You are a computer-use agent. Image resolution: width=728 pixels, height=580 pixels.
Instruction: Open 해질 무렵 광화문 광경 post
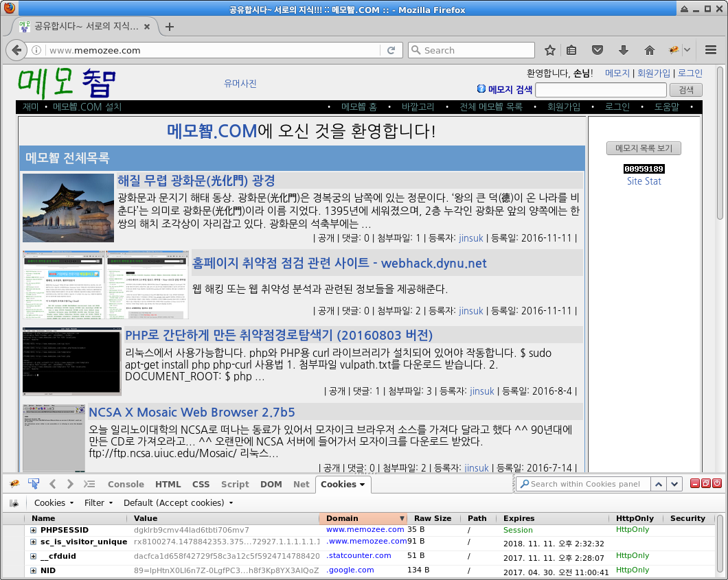click(196, 180)
